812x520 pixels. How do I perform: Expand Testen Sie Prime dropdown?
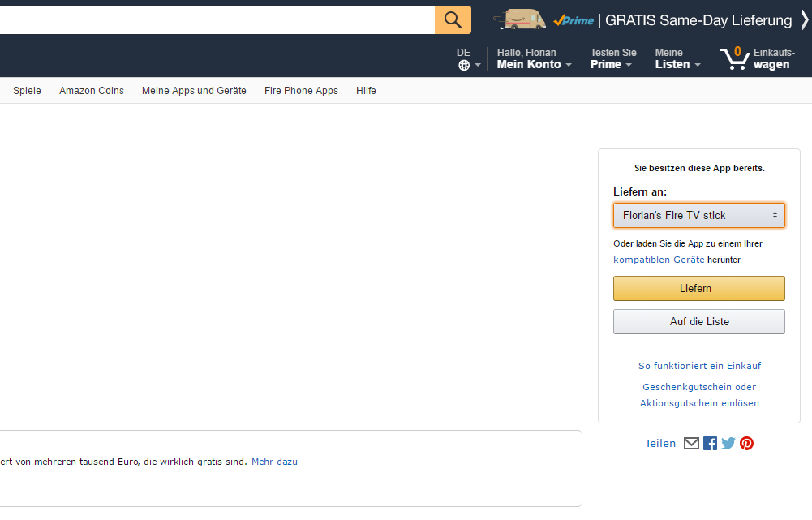[613, 58]
